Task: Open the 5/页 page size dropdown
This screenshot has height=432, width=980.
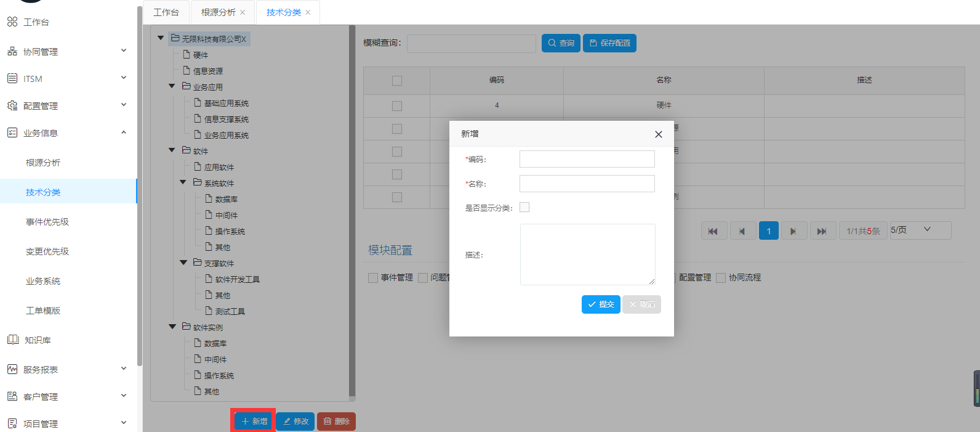Action: pyautogui.click(x=920, y=230)
